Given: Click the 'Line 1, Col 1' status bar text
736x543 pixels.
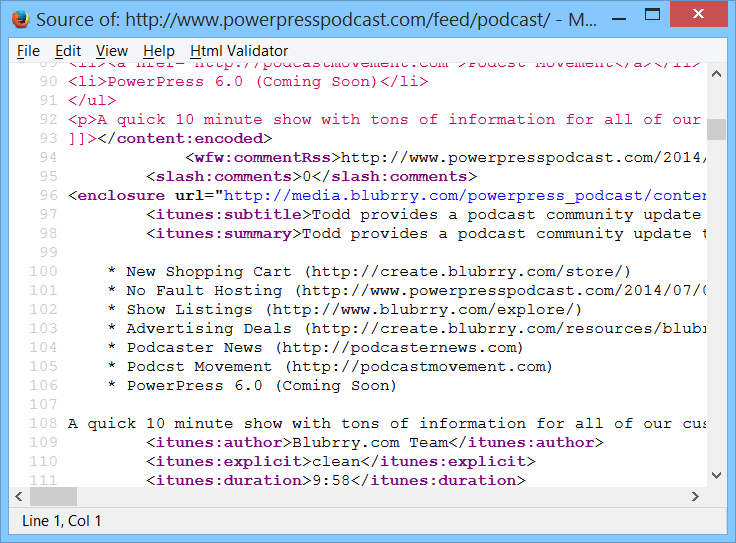Looking at the screenshot, I should click(x=61, y=521).
